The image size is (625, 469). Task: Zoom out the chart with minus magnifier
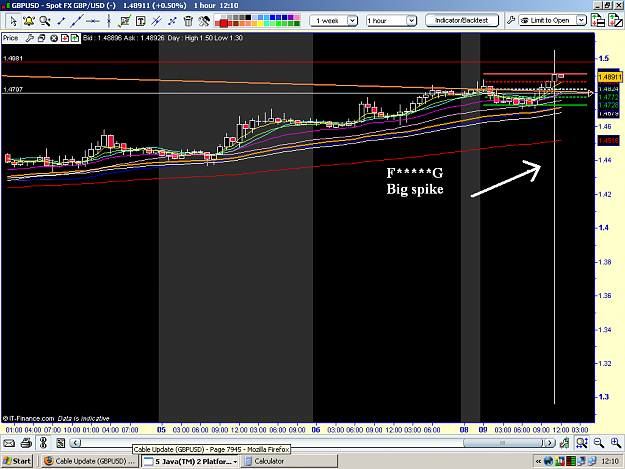click(x=598, y=443)
